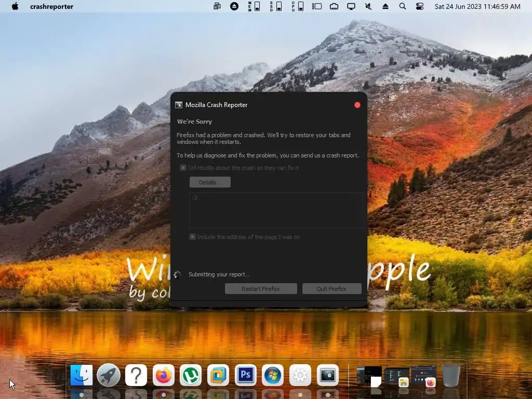Screen dimensions: 532x399
Task: Launch Photoshop from the dock
Action: (x=245, y=375)
